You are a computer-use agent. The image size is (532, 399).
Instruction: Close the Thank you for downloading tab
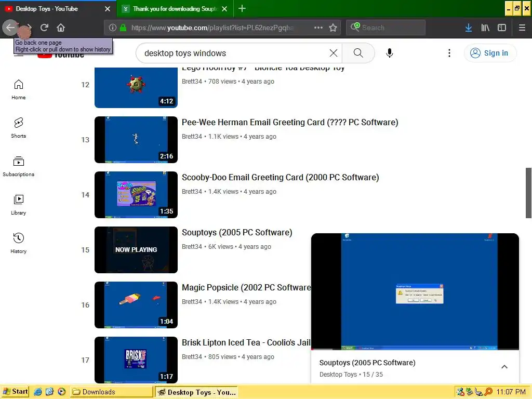click(x=224, y=9)
